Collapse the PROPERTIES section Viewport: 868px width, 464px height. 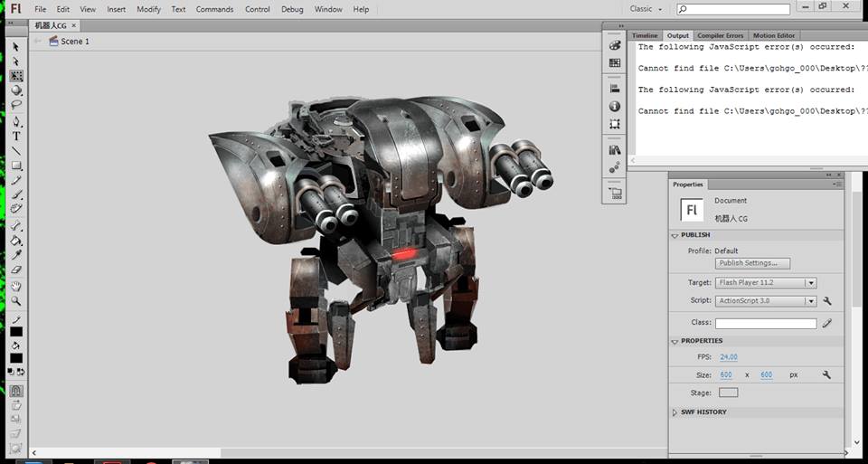coord(675,341)
